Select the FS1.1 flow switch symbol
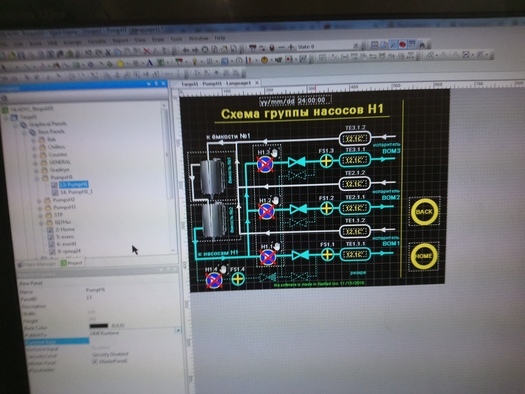 click(327, 255)
